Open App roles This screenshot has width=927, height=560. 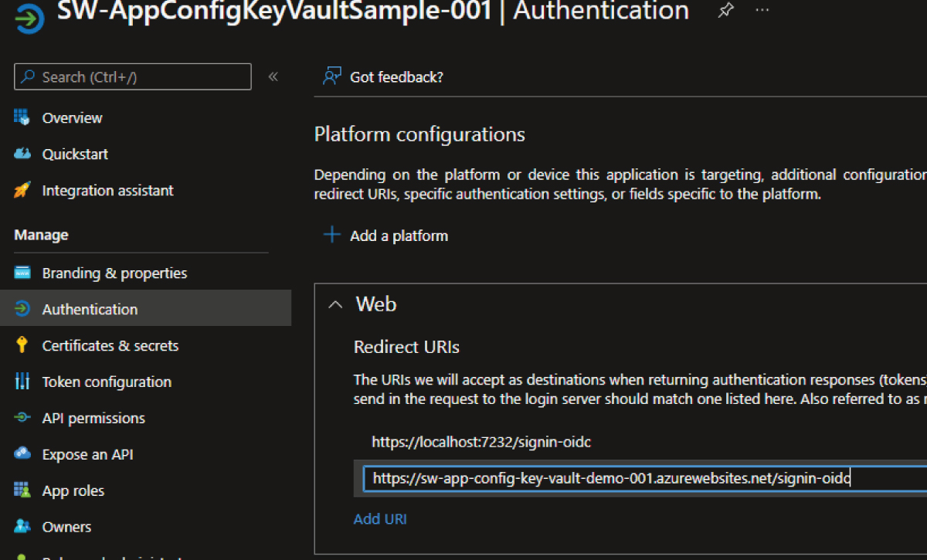(x=73, y=491)
